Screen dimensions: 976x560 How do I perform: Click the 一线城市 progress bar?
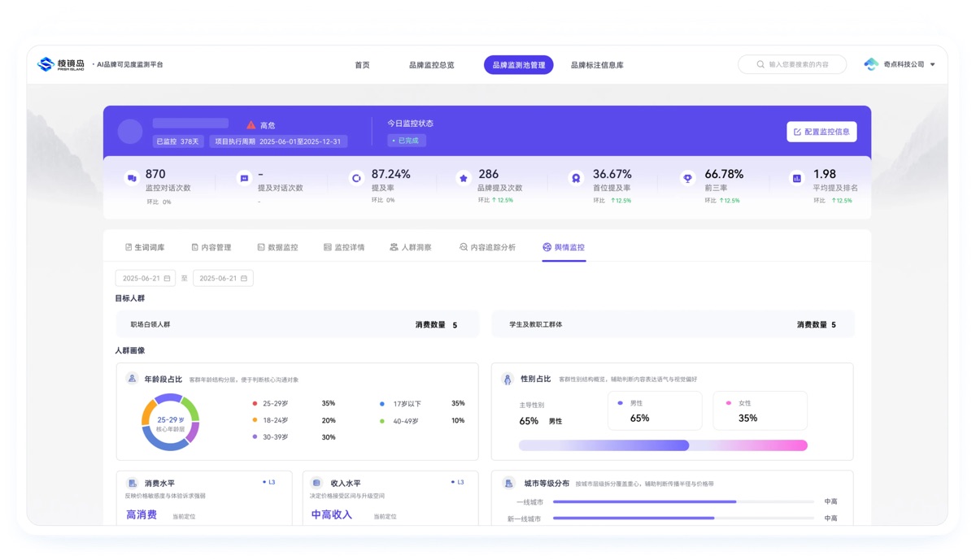pyautogui.click(x=683, y=501)
